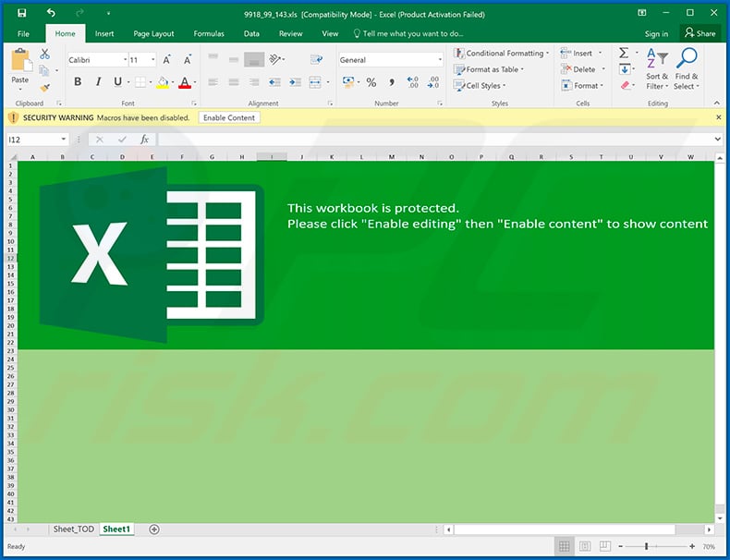Switch to Page Layout view in status bar
730x560 pixels.
[585, 546]
